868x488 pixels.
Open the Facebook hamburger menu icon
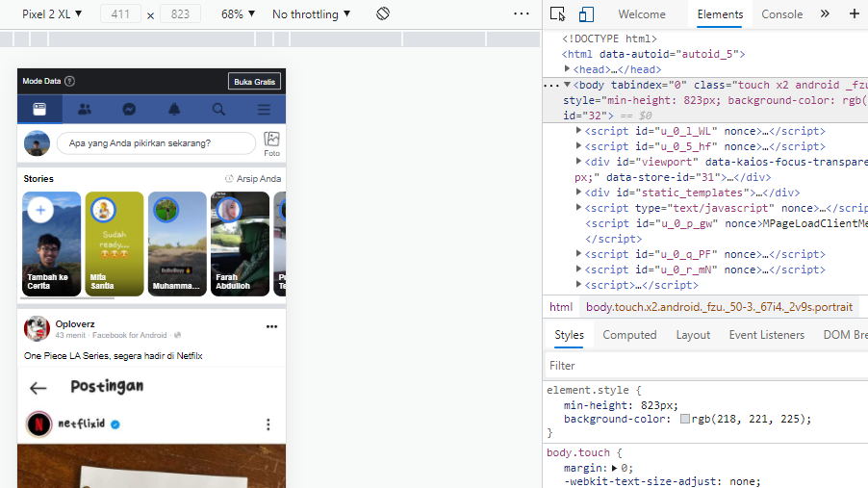pos(264,109)
